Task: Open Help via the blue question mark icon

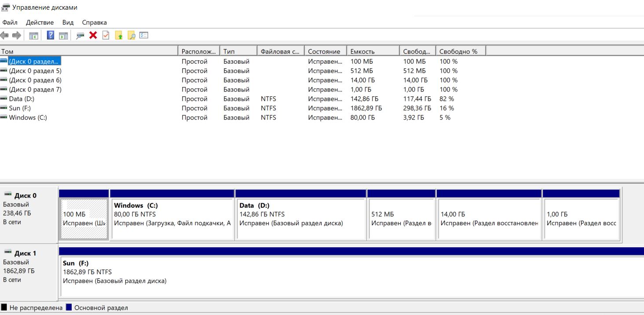Action: pos(51,35)
